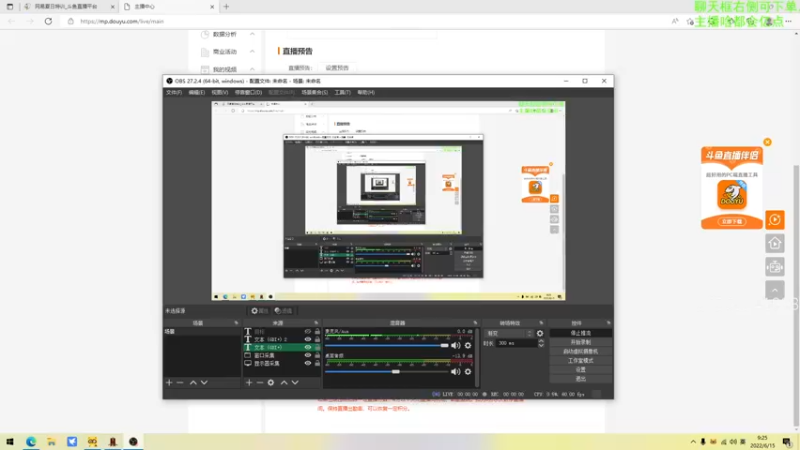Open a new browser tab

227,7
